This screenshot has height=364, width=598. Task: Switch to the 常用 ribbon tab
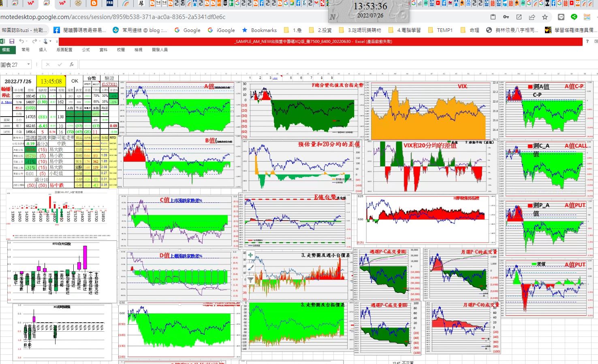25,50
